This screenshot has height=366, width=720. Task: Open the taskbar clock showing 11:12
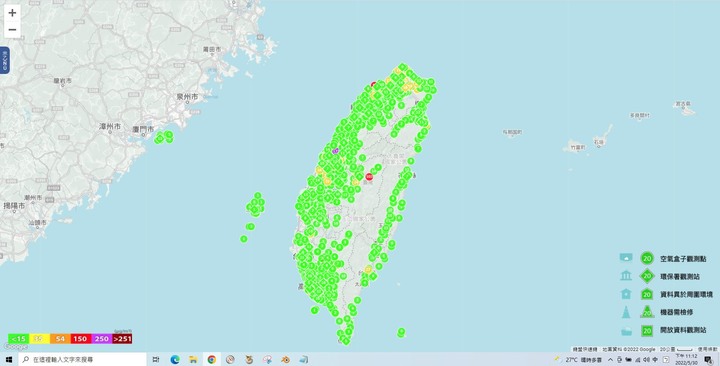(x=686, y=360)
